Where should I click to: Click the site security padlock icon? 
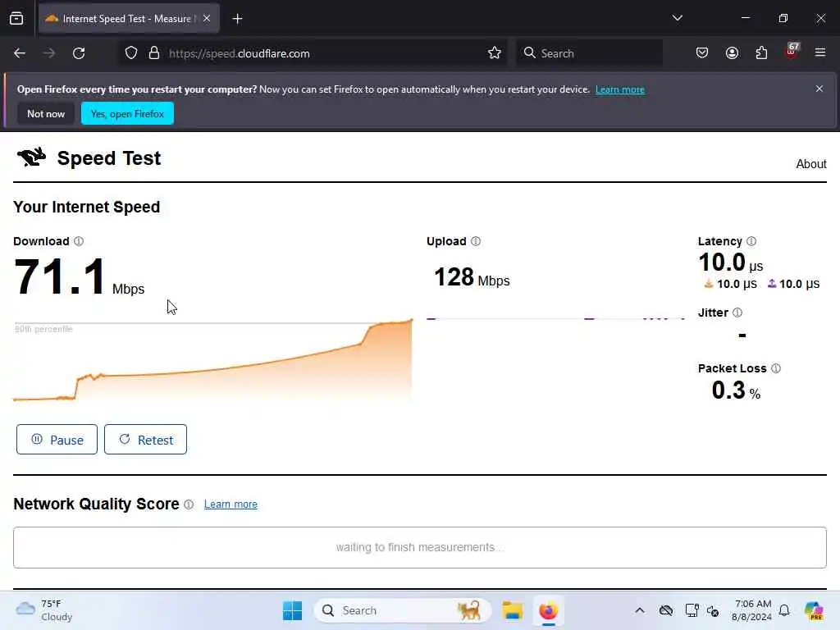(x=154, y=53)
